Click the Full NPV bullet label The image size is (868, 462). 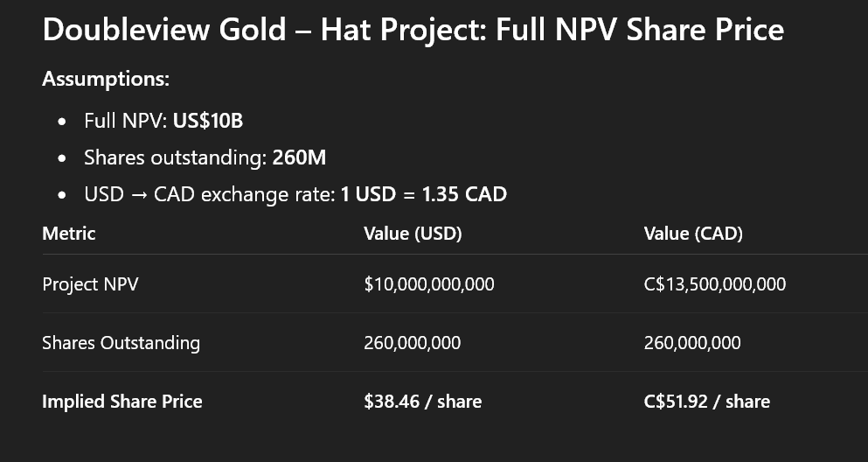(x=121, y=121)
